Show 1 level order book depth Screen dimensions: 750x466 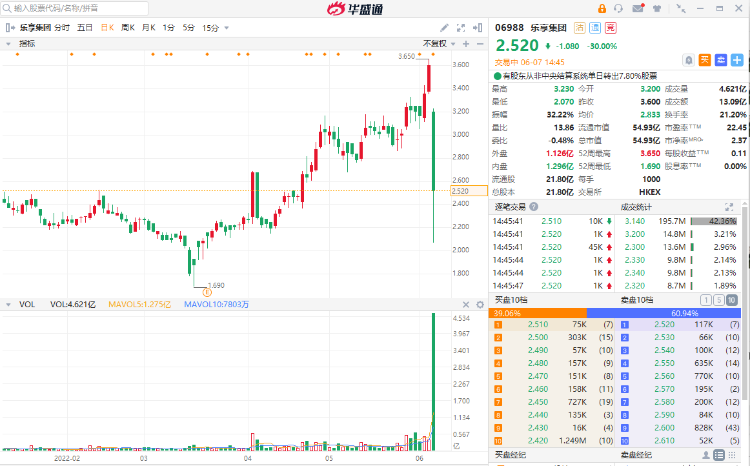pos(706,300)
